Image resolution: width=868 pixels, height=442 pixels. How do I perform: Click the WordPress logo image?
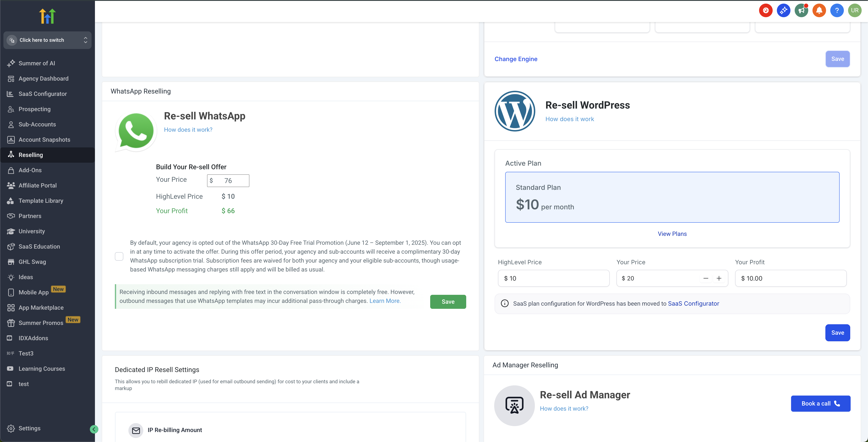click(515, 111)
